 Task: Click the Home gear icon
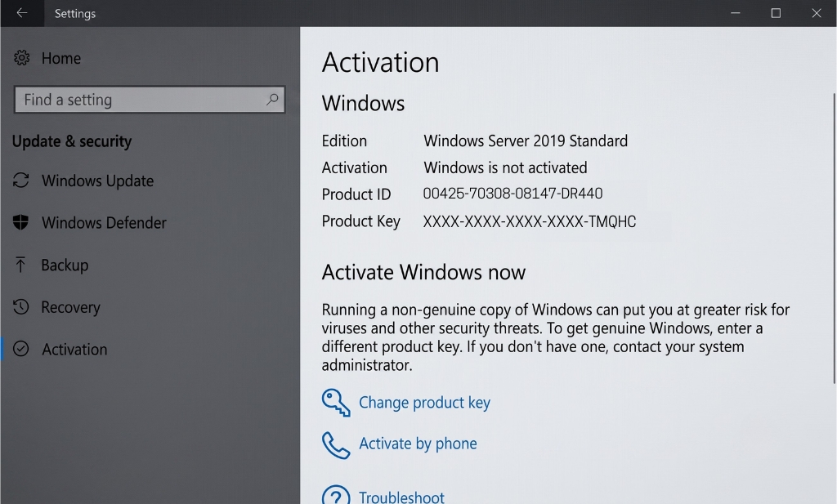pos(21,58)
